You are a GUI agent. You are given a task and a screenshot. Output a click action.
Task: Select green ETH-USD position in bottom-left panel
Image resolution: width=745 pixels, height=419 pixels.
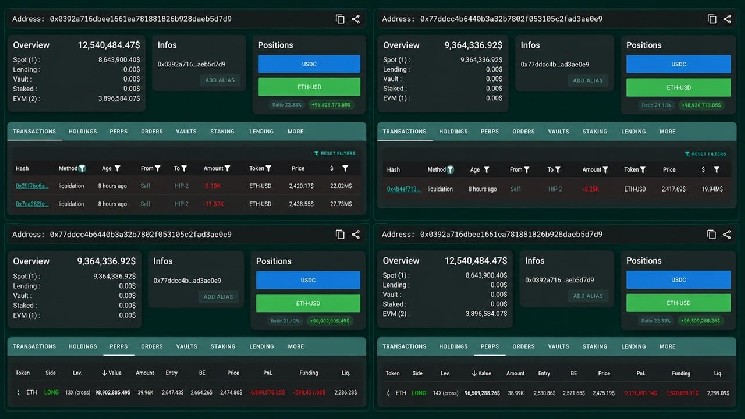point(308,303)
